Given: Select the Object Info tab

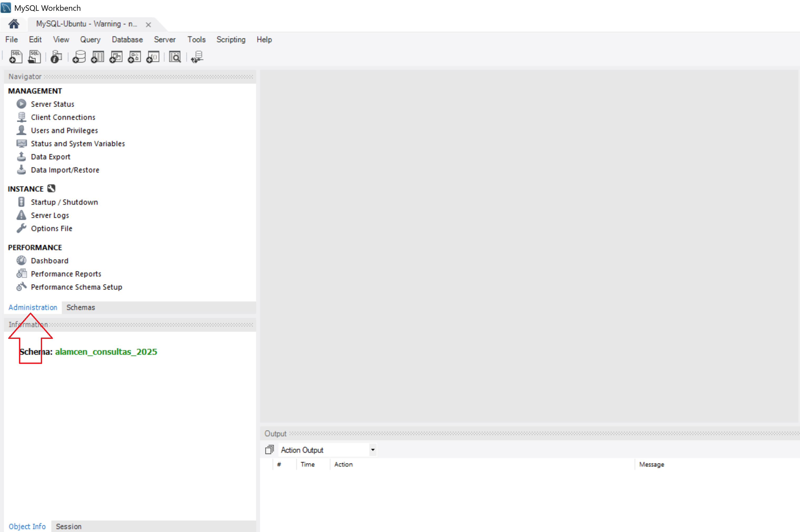Looking at the screenshot, I should point(27,526).
